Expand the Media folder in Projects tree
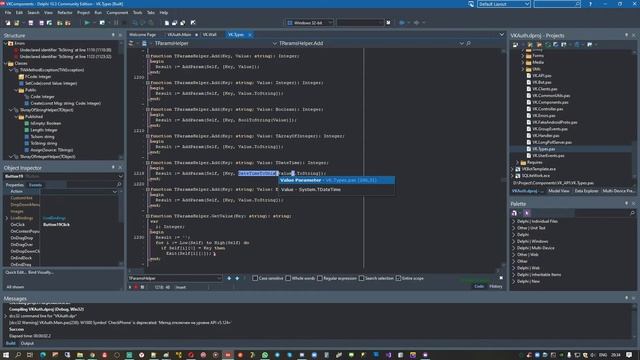 tap(523, 62)
